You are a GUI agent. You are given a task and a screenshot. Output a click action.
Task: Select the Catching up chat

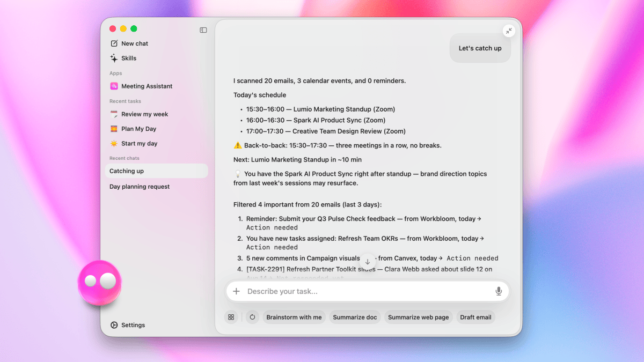click(156, 171)
